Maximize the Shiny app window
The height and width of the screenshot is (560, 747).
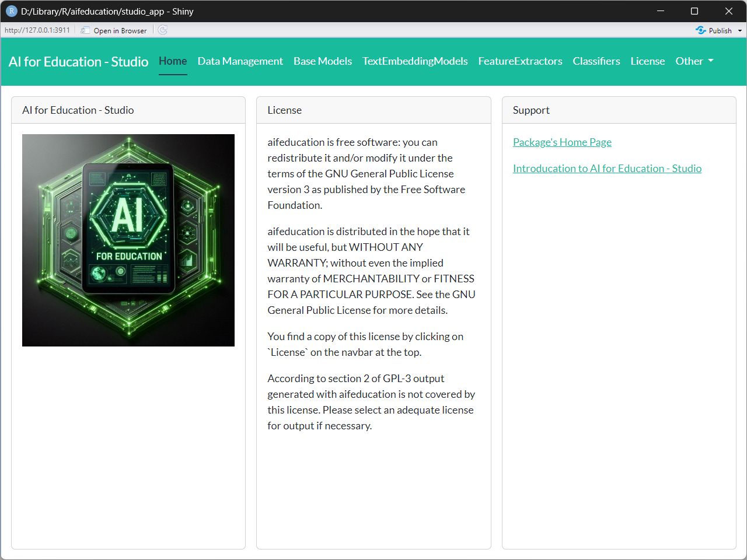click(694, 11)
